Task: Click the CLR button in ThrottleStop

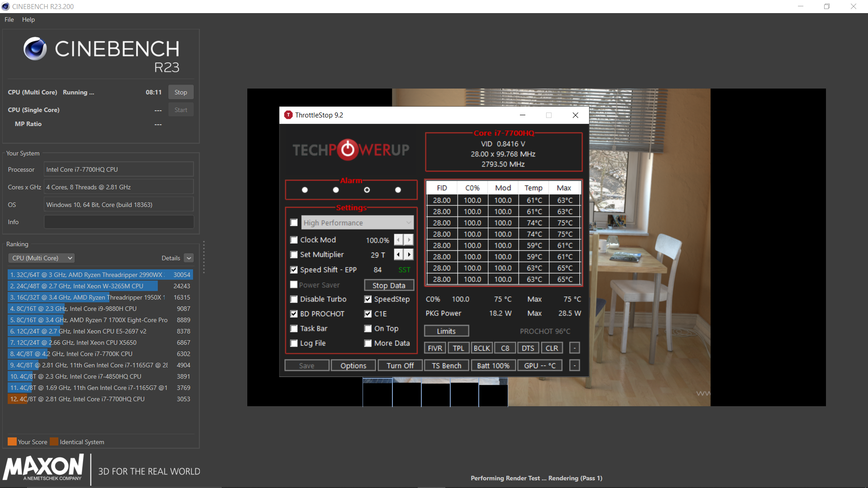Action: [x=550, y=348]
